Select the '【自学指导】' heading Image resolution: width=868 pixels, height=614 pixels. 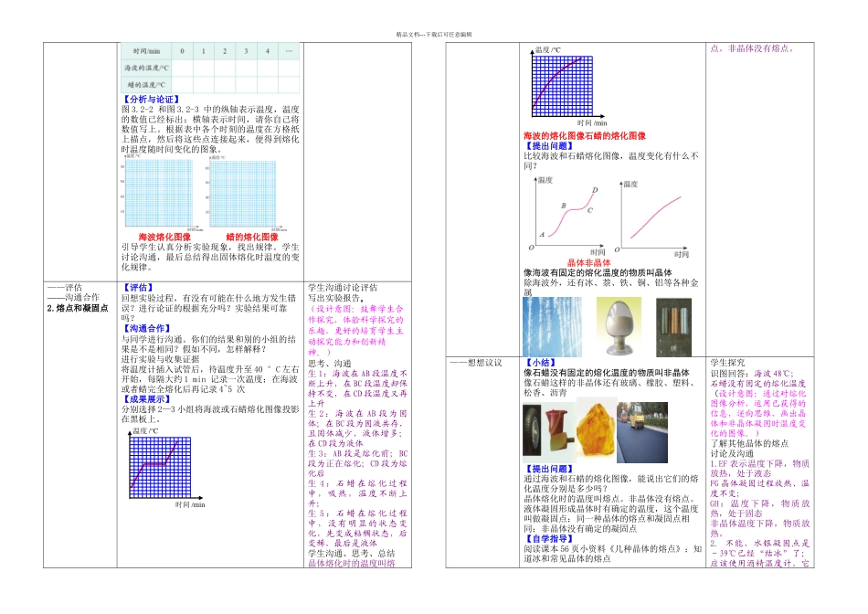pyautogui.click(x=549, y=539)
